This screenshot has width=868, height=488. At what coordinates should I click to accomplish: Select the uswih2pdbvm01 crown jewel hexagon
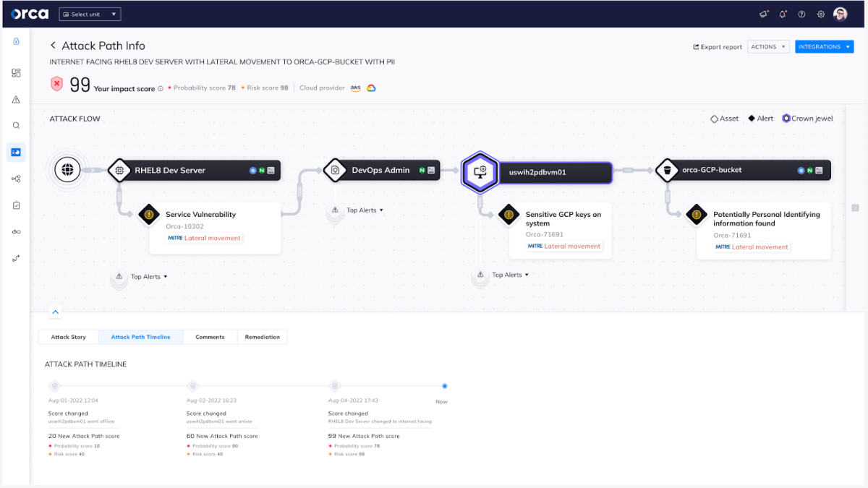tap(479, 172)
